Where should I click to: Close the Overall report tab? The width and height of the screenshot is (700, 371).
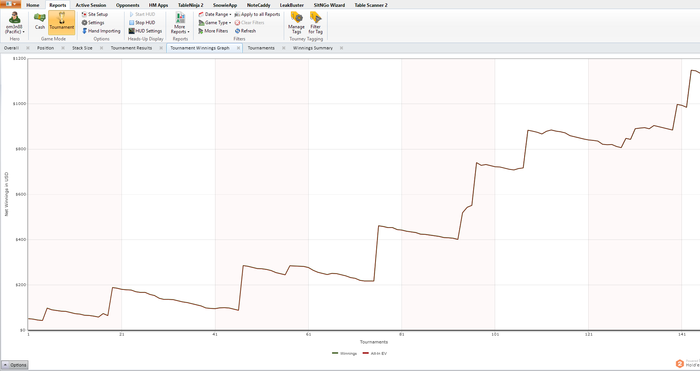tap(28, 48)
